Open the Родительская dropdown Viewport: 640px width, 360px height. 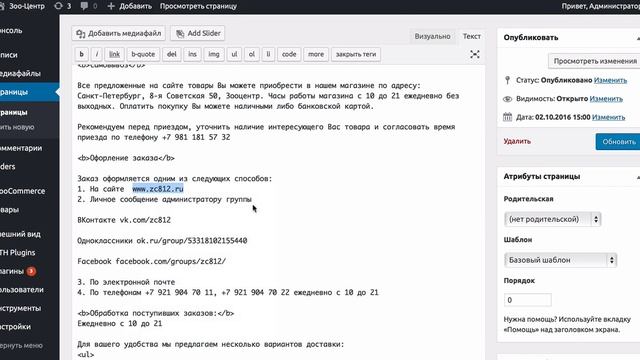(553, 219)
